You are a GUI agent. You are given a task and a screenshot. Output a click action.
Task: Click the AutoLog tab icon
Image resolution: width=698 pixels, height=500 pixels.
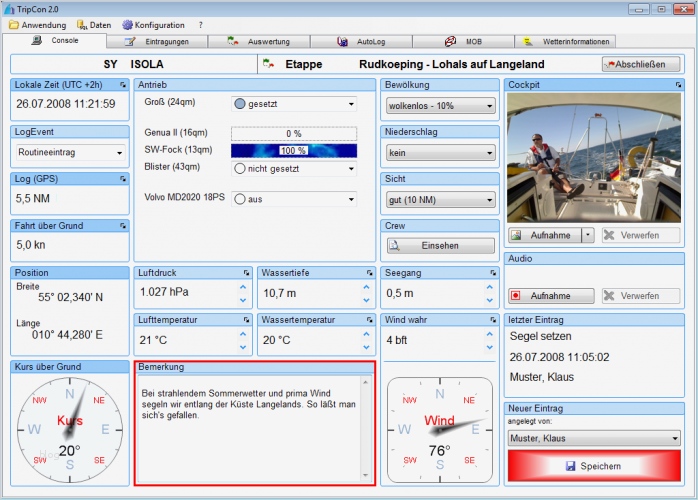[342, 41]
